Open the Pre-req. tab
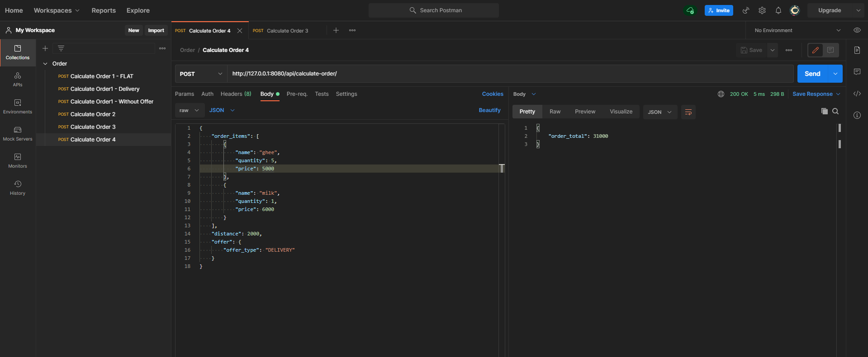This screenshot has width=868, height=357. [297, 94]
